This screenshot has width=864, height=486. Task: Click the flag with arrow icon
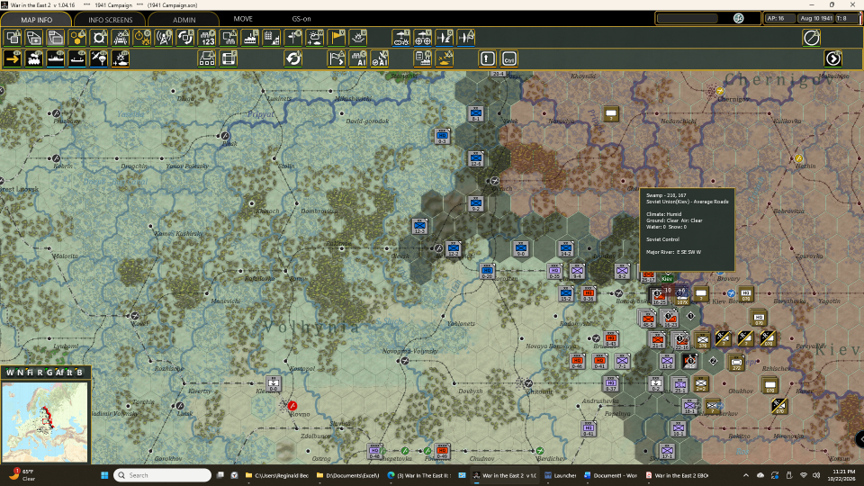click(x=336, y=58)
